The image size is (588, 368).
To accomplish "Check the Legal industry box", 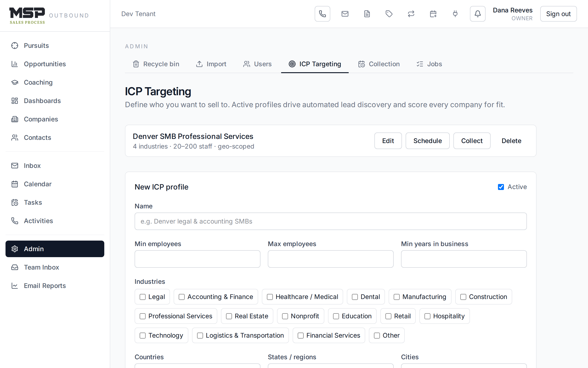I will (x=143, y=297).
